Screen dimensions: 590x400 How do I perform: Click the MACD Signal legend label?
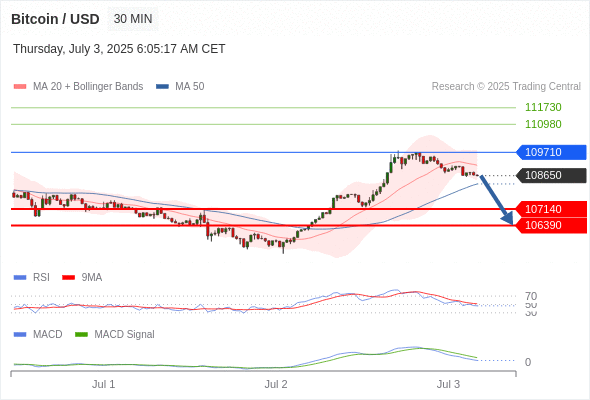[125, 335]
